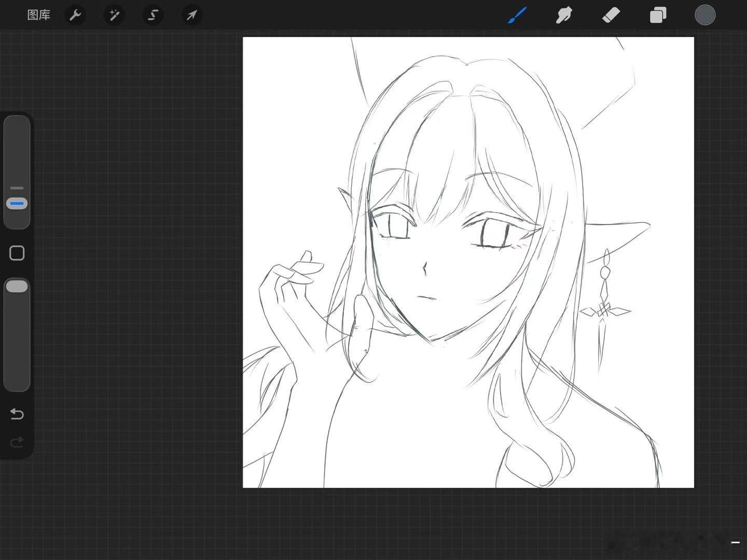Viewport: 747px width, 560px height.
Task: Redo the undone stroke
Action: (x=17, y=442)
